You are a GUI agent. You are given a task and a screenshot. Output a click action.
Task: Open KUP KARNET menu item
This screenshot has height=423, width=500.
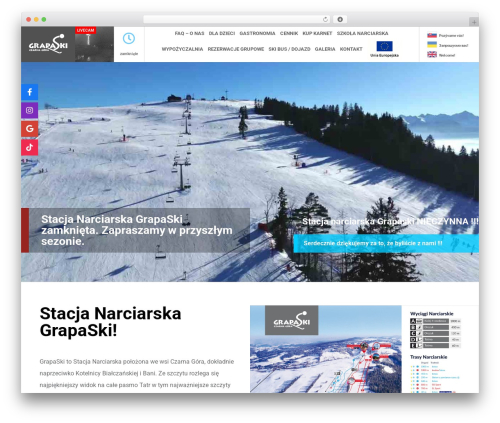(x=317, y=33)
